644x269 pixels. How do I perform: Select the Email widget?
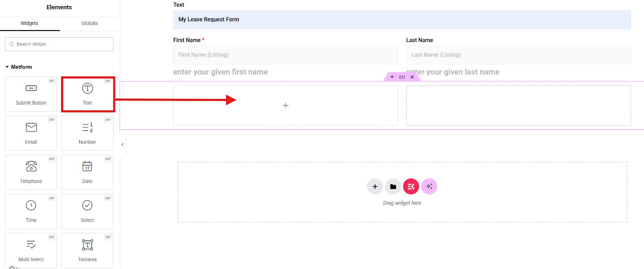[31, 133]
